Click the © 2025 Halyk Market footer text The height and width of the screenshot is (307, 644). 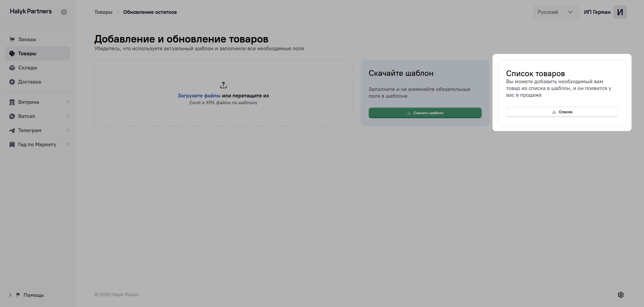117,295
